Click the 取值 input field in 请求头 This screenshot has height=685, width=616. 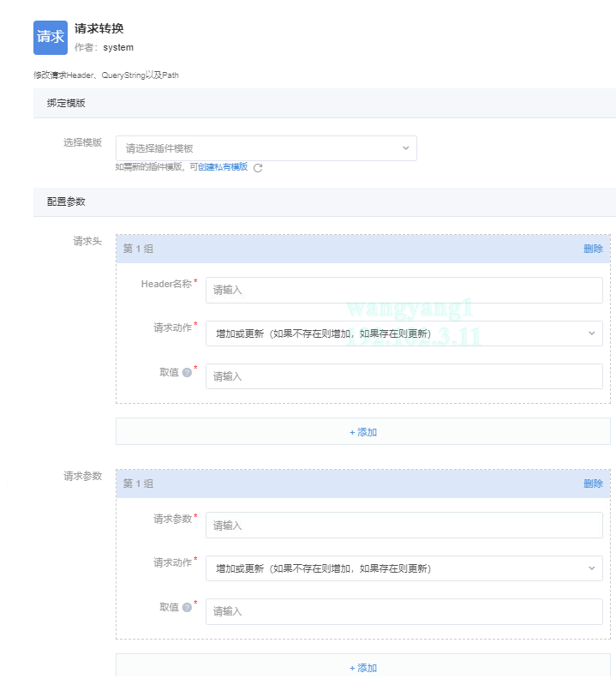404,376
